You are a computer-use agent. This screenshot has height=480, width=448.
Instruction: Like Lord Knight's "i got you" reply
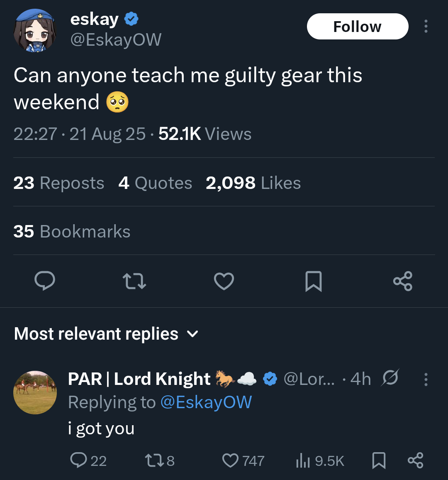pyautogui.click(x=231, y=460)
